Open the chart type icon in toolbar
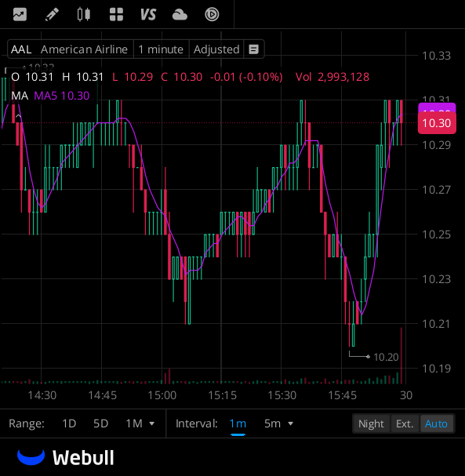This screenshot has width=465, height=476. click(x=20, y=14)
